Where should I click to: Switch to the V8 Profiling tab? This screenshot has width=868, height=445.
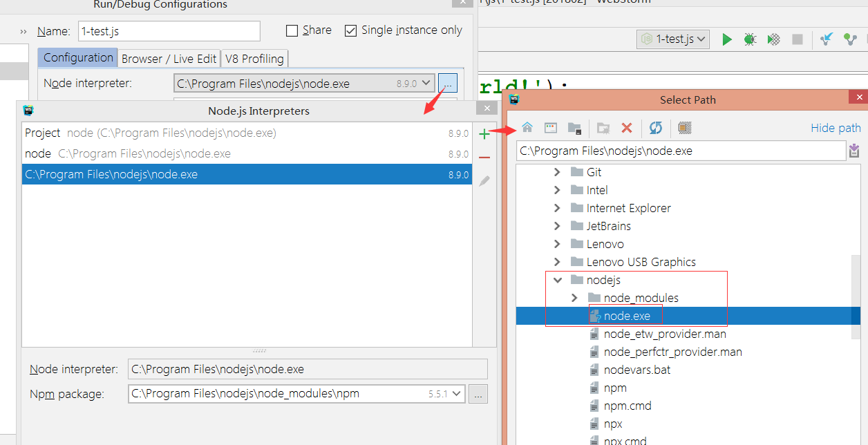[x=254, y=59]
